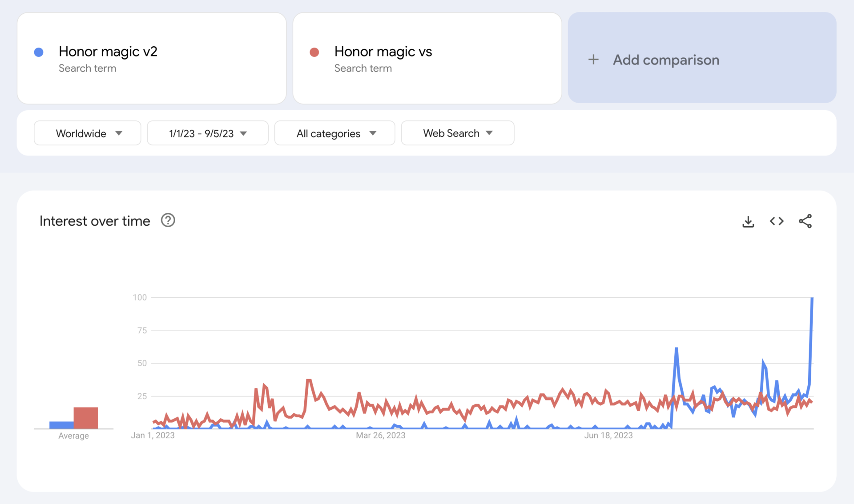Click the plus icon to add comparison
This screenshot has width=854, height=504.
click(593, 60)
